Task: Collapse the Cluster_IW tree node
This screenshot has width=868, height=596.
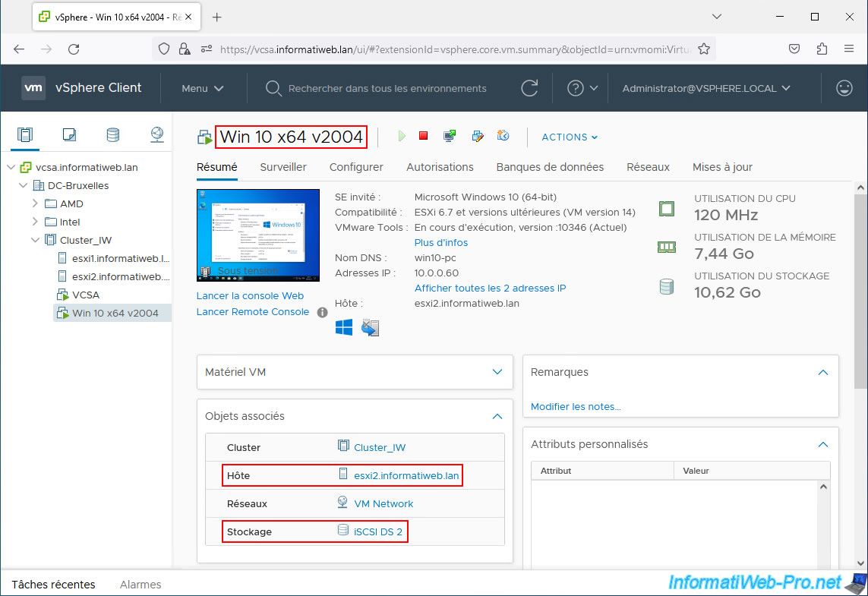Action: click(x=35, y=240)
